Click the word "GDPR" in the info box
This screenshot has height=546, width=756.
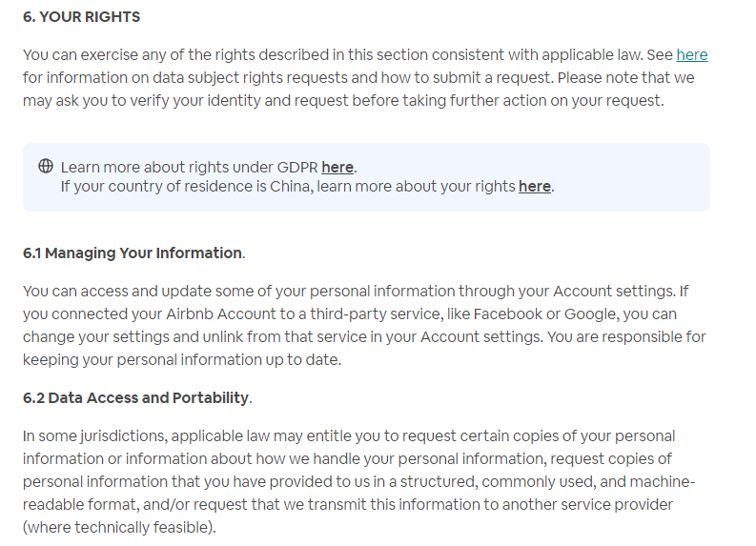(x=297, y=167)
